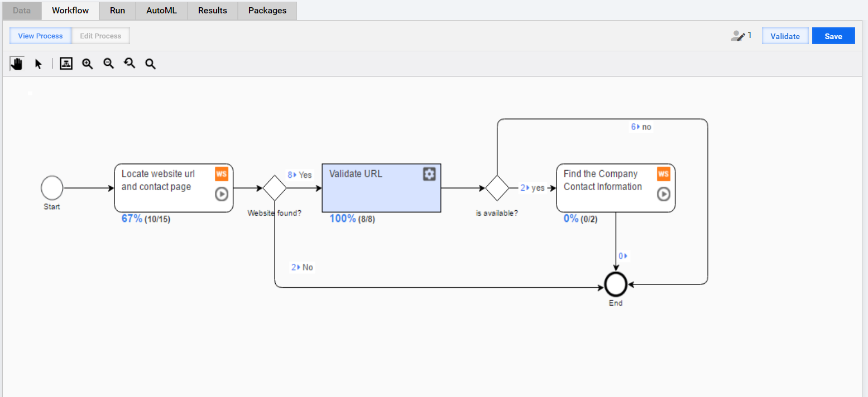
Task: Click the 'Website found?' gateway label
Action: 275,213
